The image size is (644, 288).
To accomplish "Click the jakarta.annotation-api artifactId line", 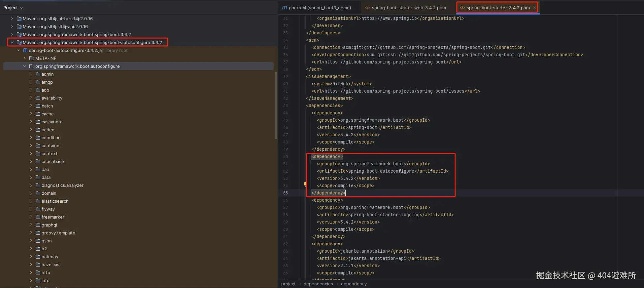I will tap(379, 259).
